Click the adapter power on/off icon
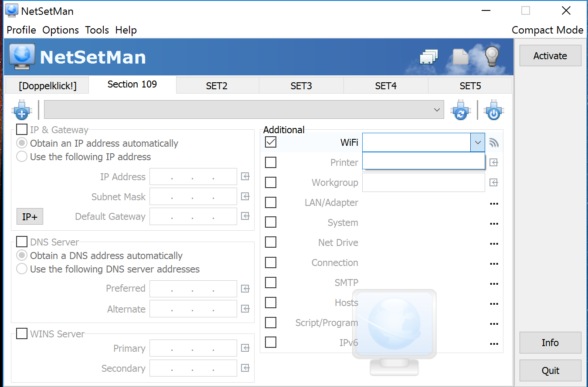The image size is (588, 387). [493, 110]
